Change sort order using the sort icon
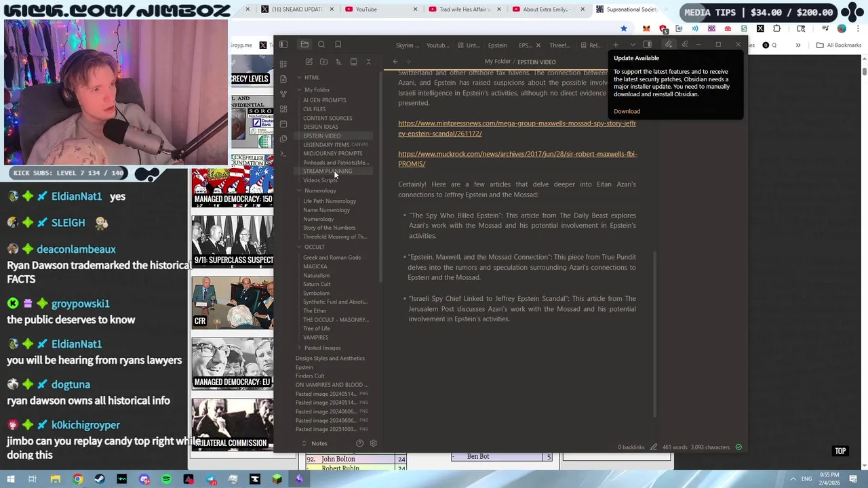The image size is (868, 488). coord(338,62)
